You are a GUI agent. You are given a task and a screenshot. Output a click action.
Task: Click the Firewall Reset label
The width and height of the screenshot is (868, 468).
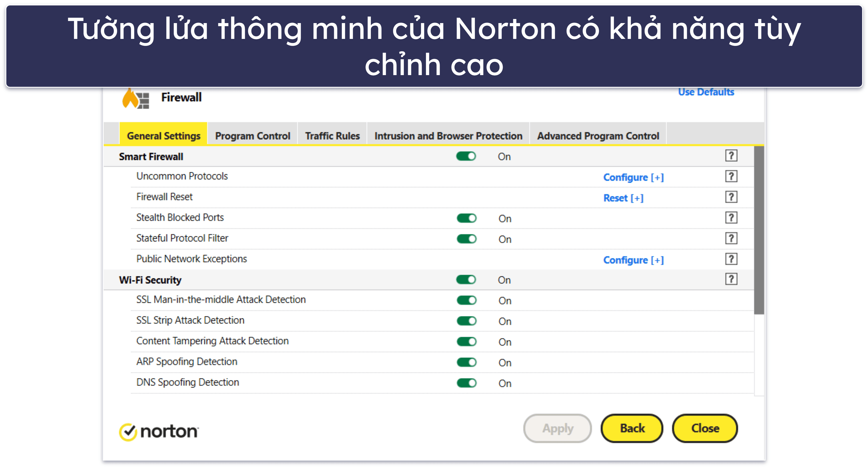[x=164, y=197]
